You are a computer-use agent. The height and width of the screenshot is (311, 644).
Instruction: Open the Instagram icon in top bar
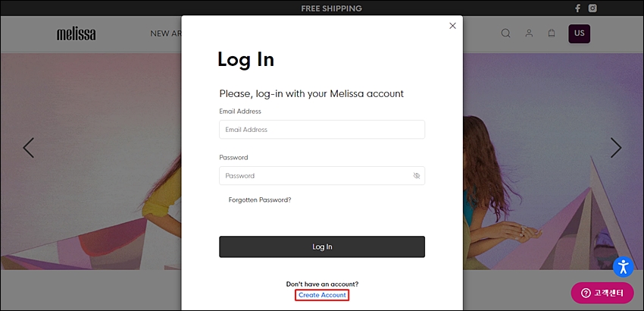pyautogui.click(x=592, y=8)
